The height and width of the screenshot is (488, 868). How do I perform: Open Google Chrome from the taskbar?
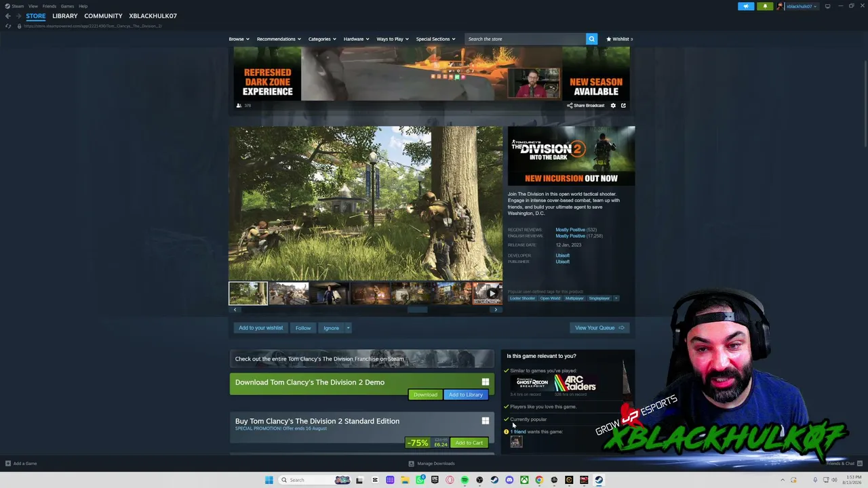click(x=539, y=480)
